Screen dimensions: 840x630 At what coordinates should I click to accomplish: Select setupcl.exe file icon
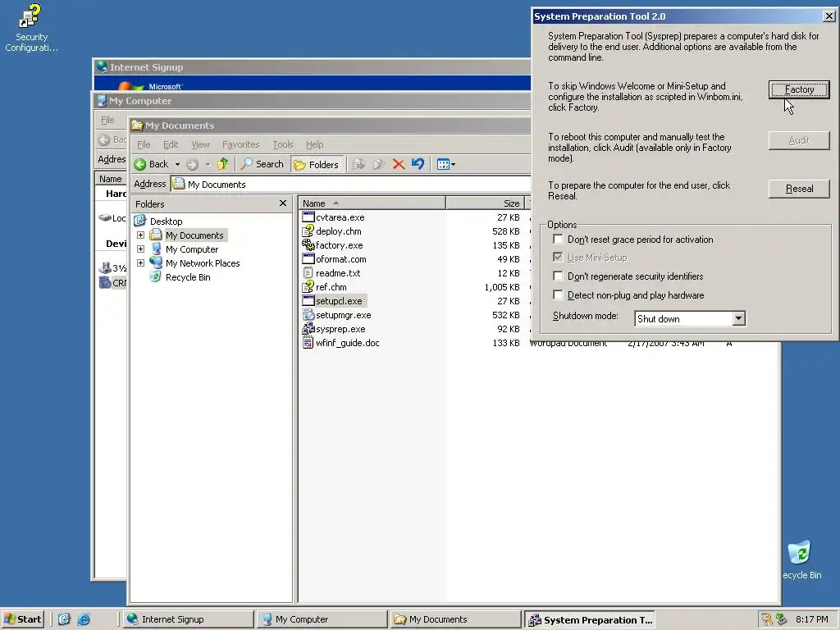point(308,300)
